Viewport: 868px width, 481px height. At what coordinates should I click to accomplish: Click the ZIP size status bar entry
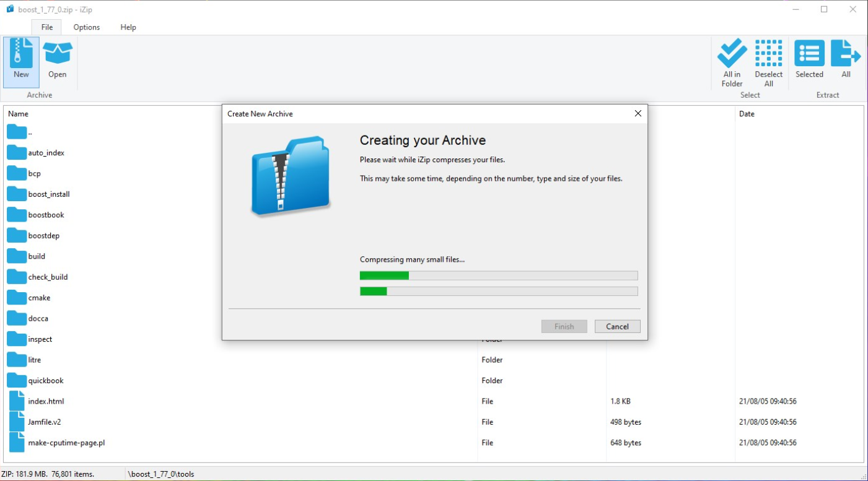pos(48,474)
